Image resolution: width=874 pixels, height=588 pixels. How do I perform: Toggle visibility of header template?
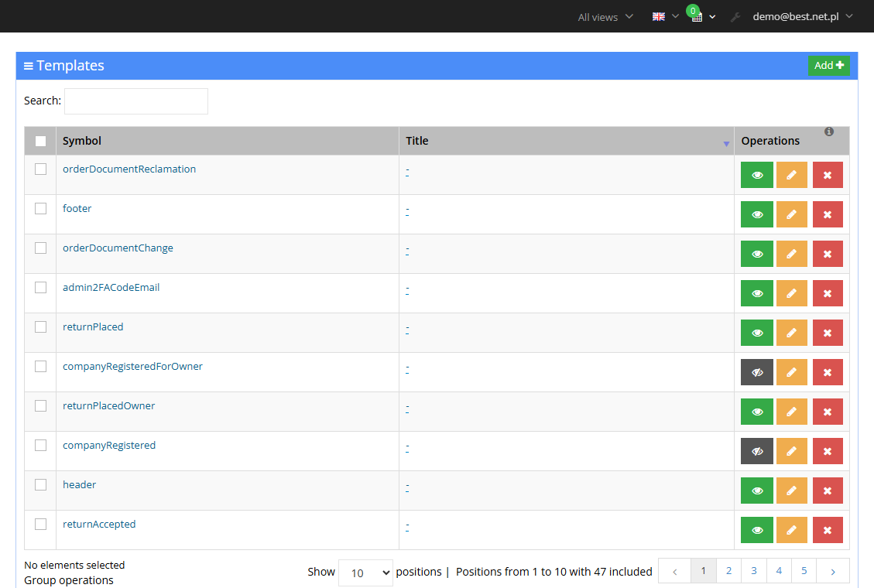point(756,491)
